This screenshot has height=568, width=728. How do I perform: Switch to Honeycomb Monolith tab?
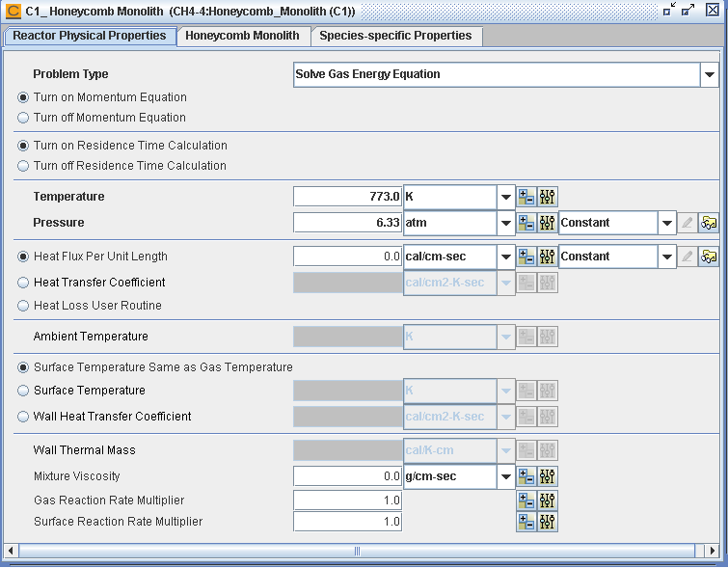242,36
